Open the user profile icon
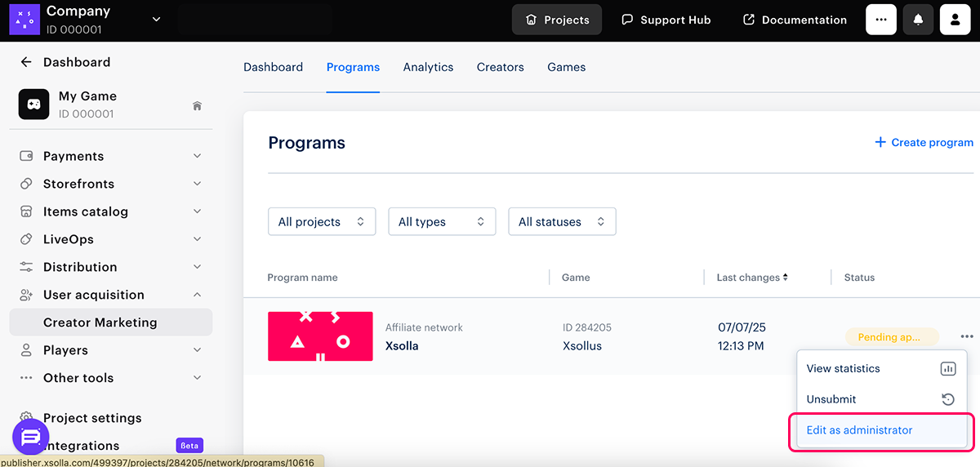 955,20
